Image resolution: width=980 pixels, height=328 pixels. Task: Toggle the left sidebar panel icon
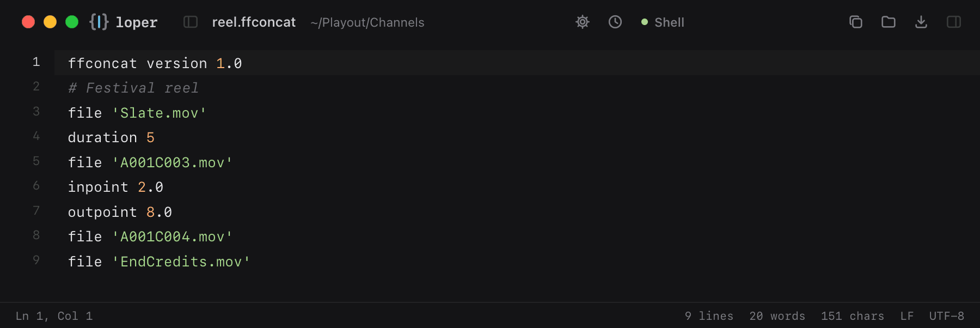click(x=191, y=22)
